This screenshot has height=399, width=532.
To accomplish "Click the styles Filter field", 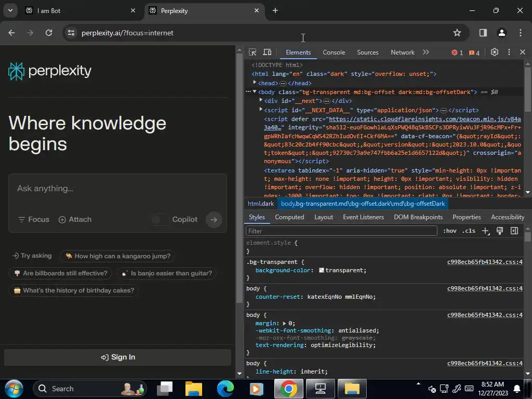I will point(341,231).
